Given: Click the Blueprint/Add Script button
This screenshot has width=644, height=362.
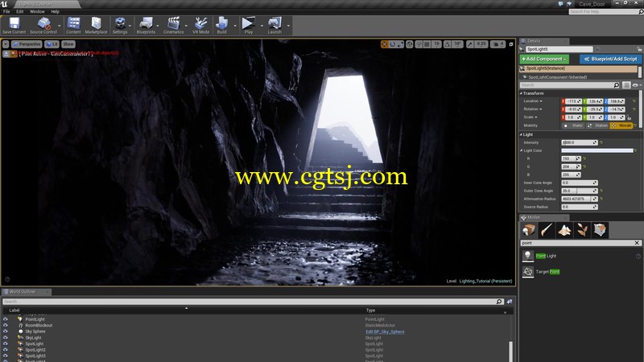Looking at the screenshot, I should 611,59.
